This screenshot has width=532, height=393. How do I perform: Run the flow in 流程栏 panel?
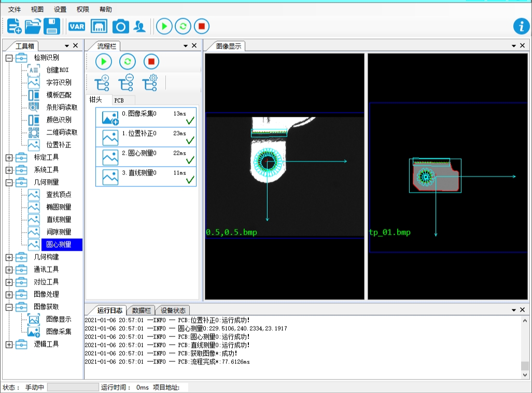(104, 61)
